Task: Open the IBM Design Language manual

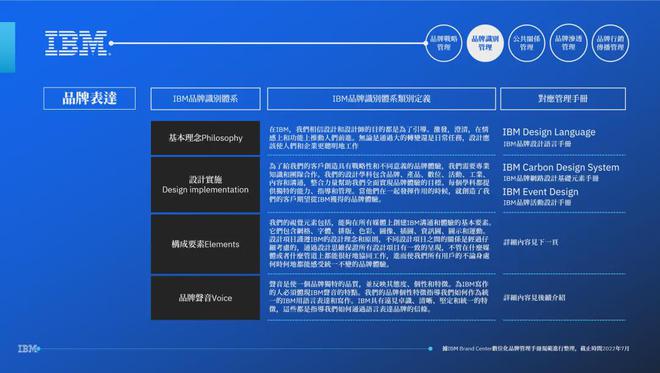Action: pos(549,132)
